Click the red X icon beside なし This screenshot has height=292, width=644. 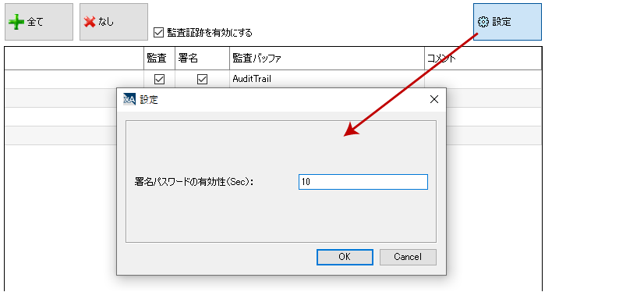pyautogui.click(x=90, y=22)
